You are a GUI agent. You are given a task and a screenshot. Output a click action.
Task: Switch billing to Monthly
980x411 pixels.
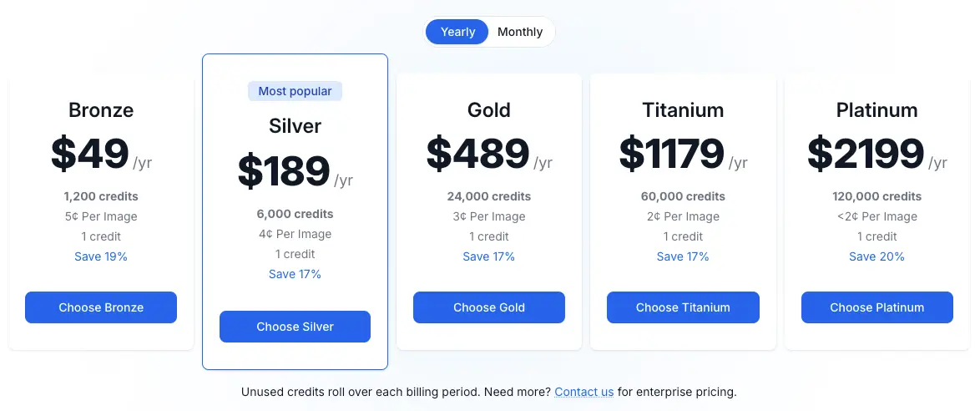[520, 32]
